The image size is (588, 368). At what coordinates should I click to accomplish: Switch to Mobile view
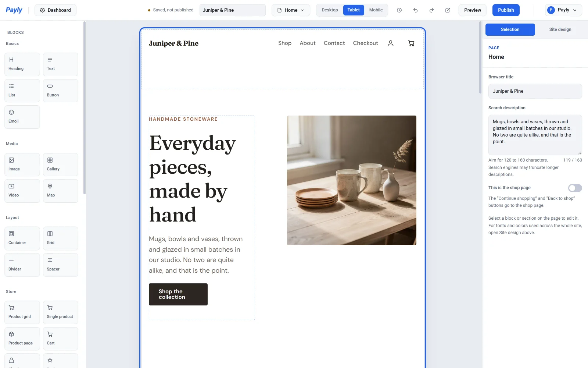pos(376,10)
